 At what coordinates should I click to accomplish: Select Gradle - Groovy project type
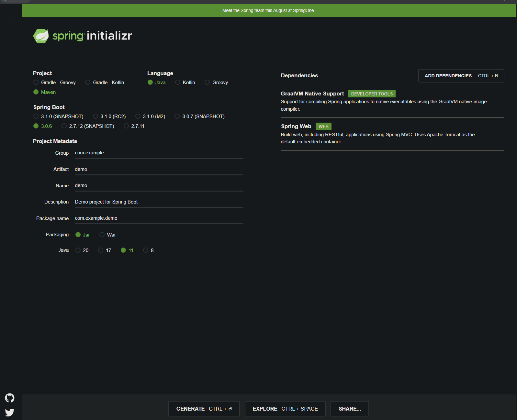point(54,83)
